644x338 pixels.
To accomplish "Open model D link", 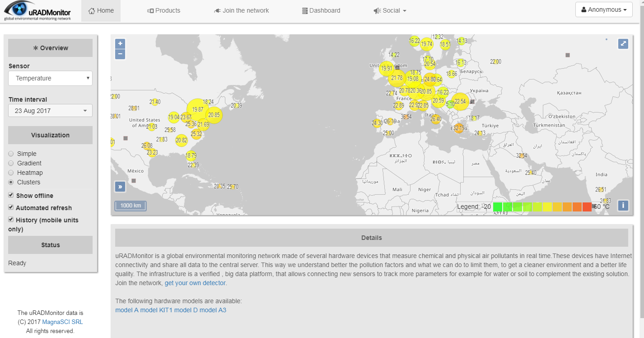I will pos(186,310).
